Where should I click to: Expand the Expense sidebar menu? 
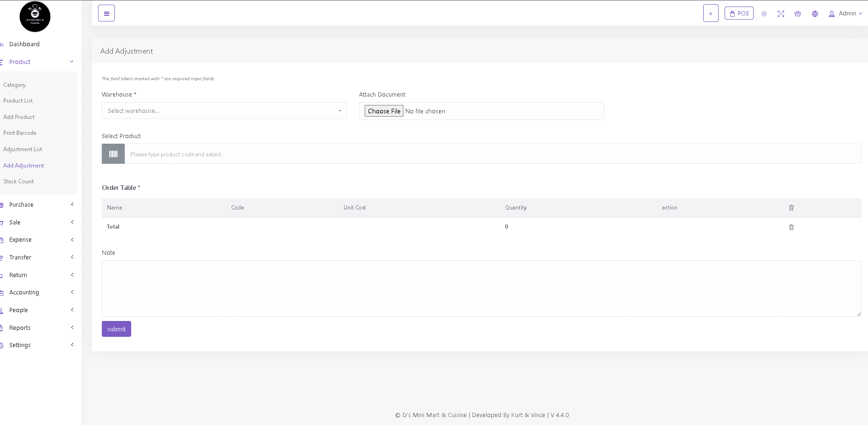coord(39,240)
